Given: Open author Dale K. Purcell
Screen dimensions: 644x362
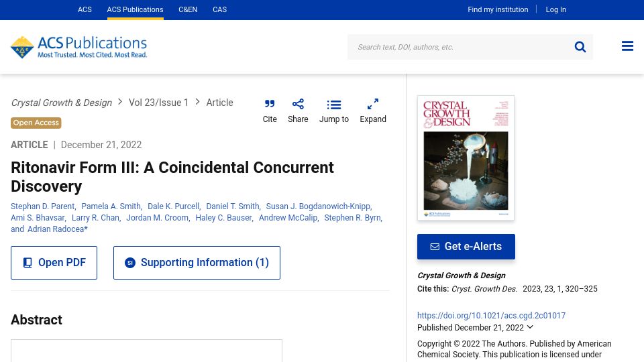Looking at the screenshot, I should pos(173,206).
